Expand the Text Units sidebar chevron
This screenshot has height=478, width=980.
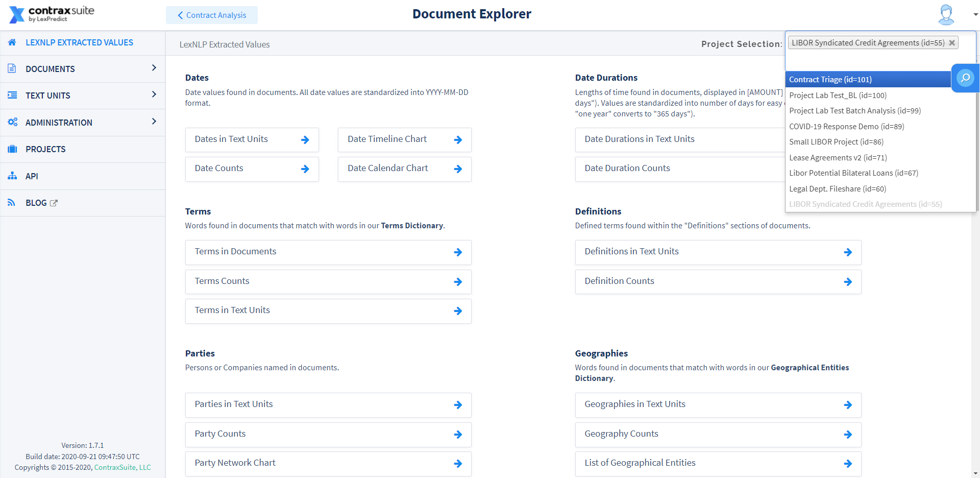pos(154,94)
